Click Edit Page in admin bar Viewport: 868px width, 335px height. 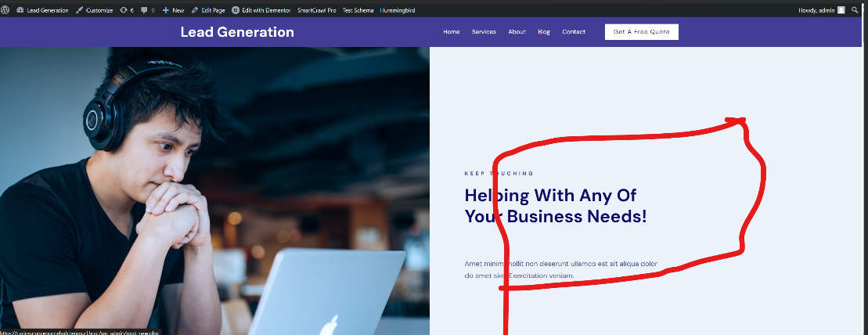pos(208,10)
